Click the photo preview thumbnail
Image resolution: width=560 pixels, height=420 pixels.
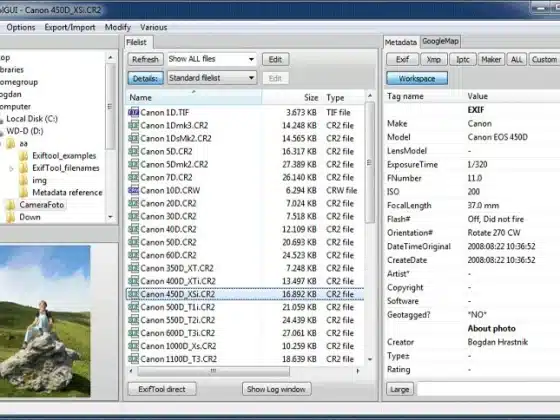45,321
